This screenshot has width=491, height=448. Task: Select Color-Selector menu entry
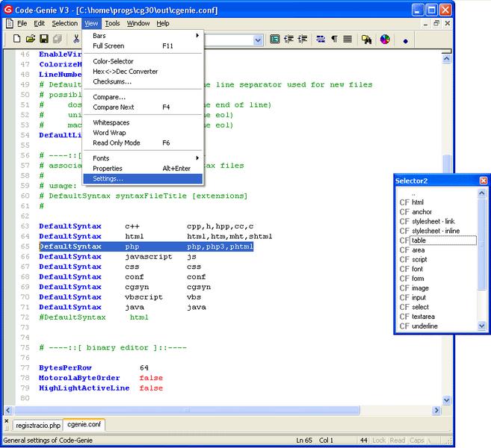[x=143, y=61]
